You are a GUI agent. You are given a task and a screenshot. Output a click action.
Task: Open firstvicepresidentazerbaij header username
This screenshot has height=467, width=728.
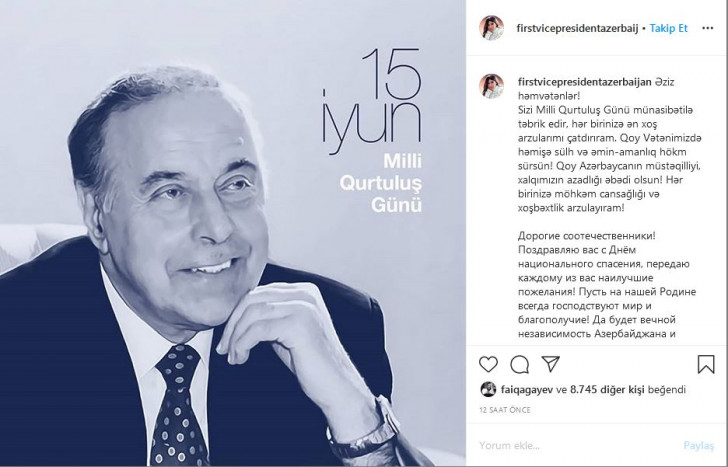click(x=577, y=28)
